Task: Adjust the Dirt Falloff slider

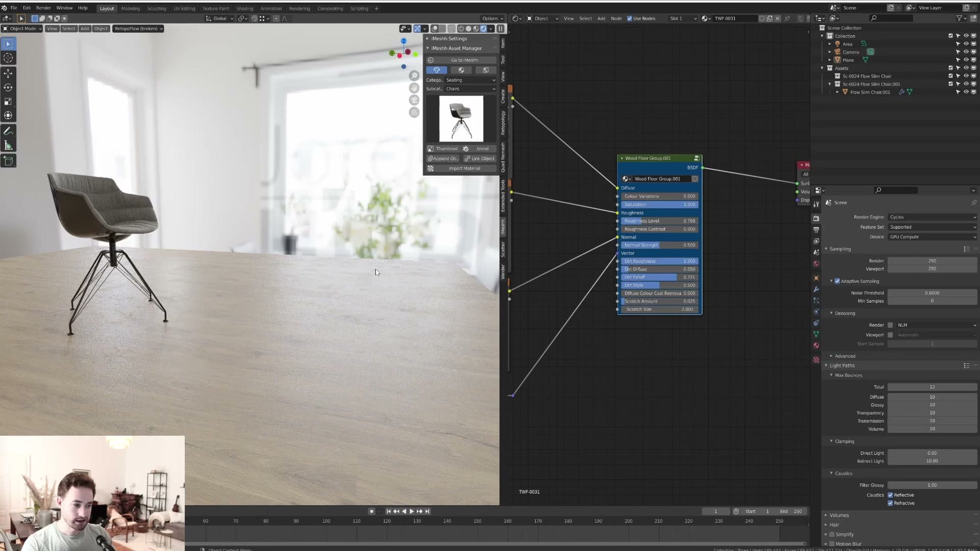Action: [659, 277]
